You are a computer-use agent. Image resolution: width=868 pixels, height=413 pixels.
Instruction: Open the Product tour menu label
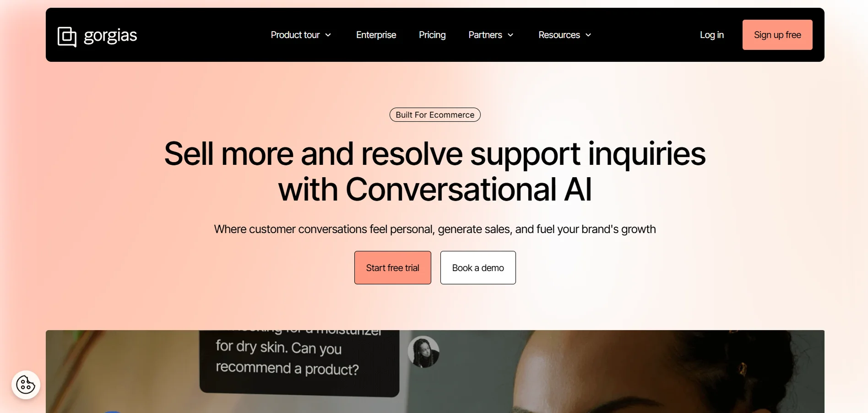[x=295, y=35]
